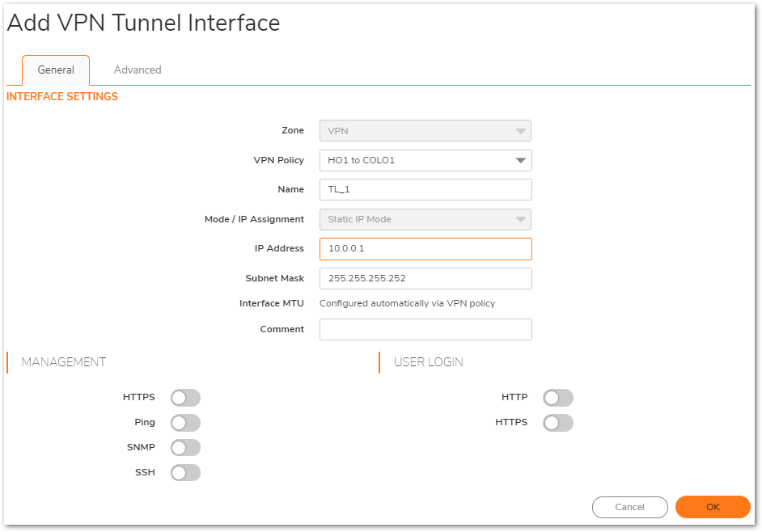Enable HTTP under User Login
This screenshot has height=532, width=762.
pyautogui.click(x=558, y=398)
